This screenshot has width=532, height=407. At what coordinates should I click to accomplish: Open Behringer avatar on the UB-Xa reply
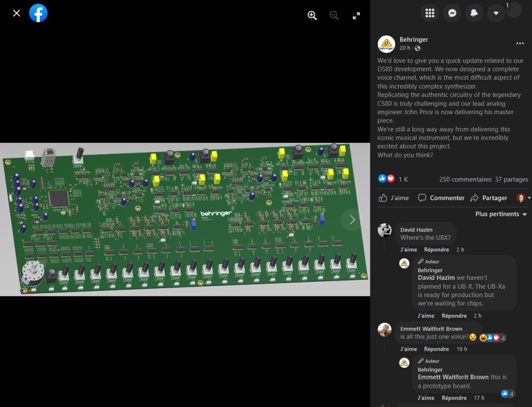(404, 263)
